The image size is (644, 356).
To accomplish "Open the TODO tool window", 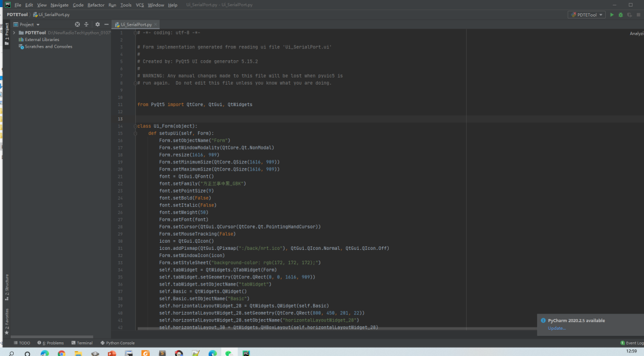I will tap(22, 343).
